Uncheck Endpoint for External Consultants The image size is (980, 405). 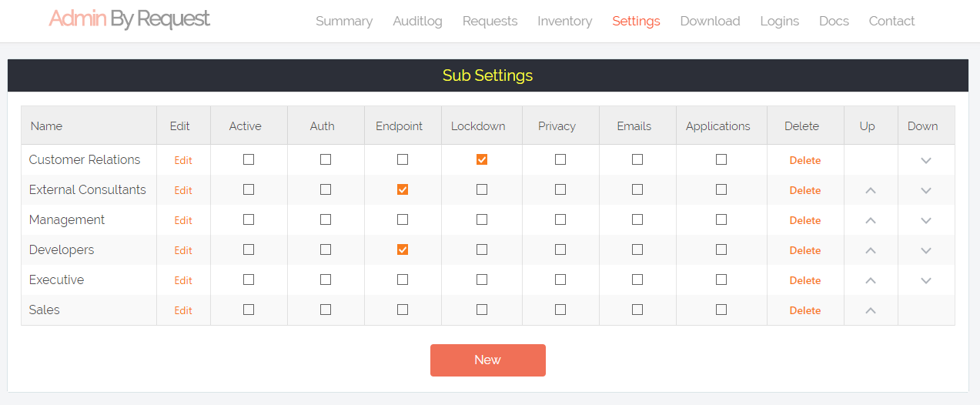[403, 189]
